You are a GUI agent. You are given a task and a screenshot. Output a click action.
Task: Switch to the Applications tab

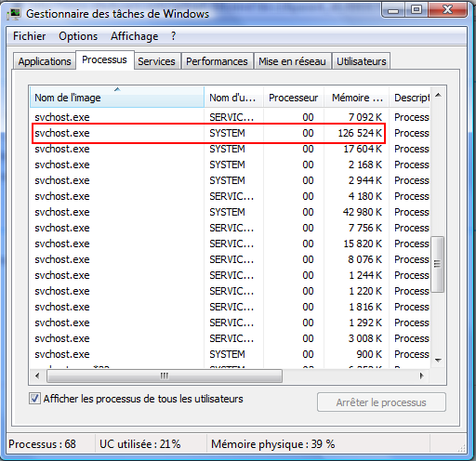tap(45, 61)
